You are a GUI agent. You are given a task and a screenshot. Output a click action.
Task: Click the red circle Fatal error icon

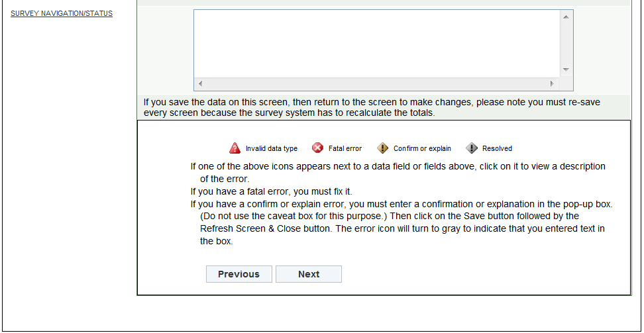point(318,148)
